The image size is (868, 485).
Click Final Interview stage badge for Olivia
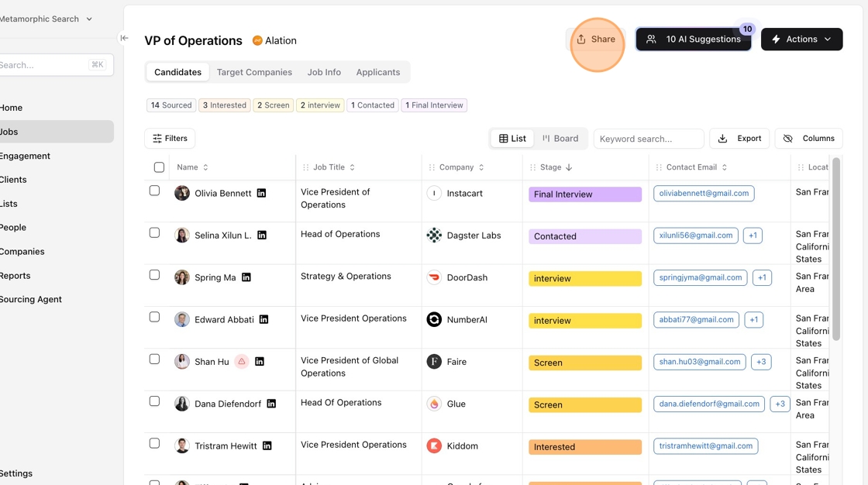(585, 194)
